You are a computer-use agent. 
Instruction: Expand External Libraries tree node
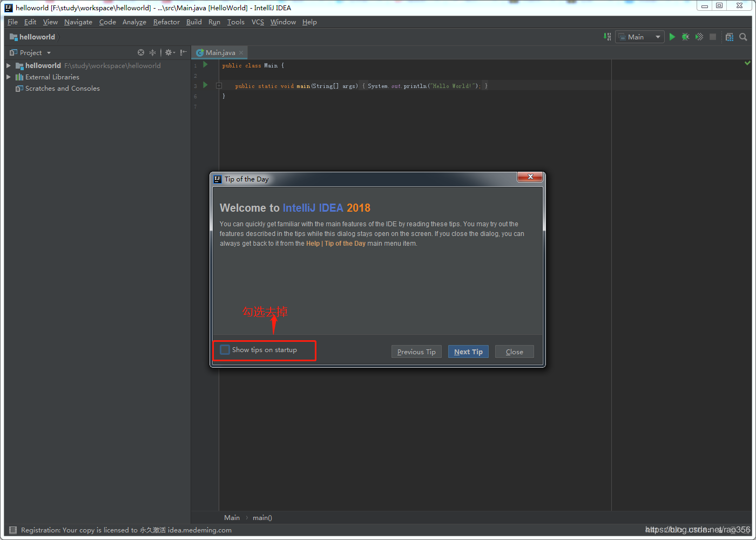[x=9, y=77]
